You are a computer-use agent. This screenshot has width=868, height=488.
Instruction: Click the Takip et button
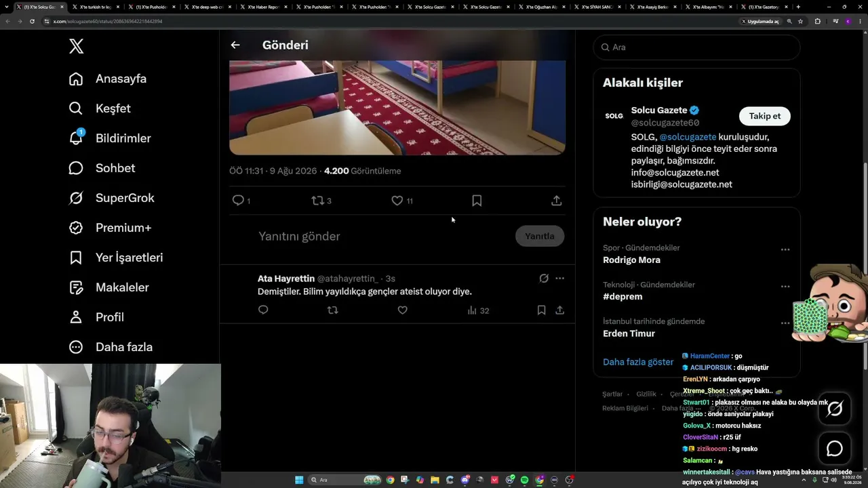(x=765, y=116)
